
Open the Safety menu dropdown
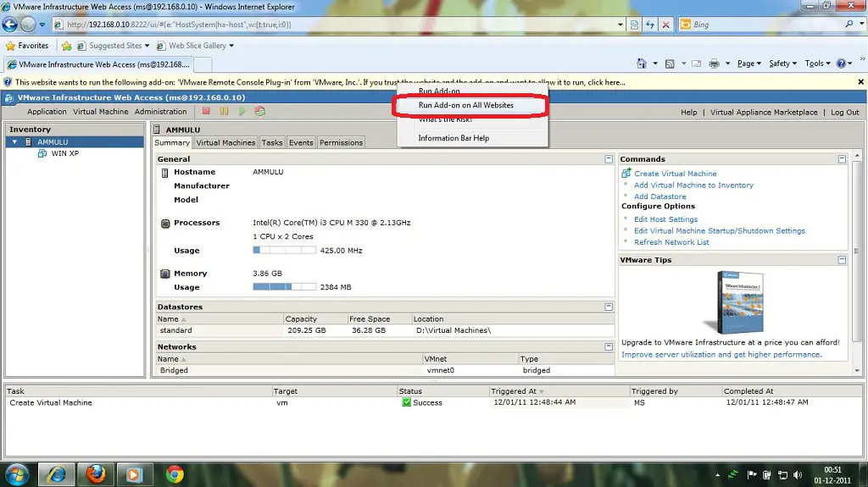coord(782,64)
